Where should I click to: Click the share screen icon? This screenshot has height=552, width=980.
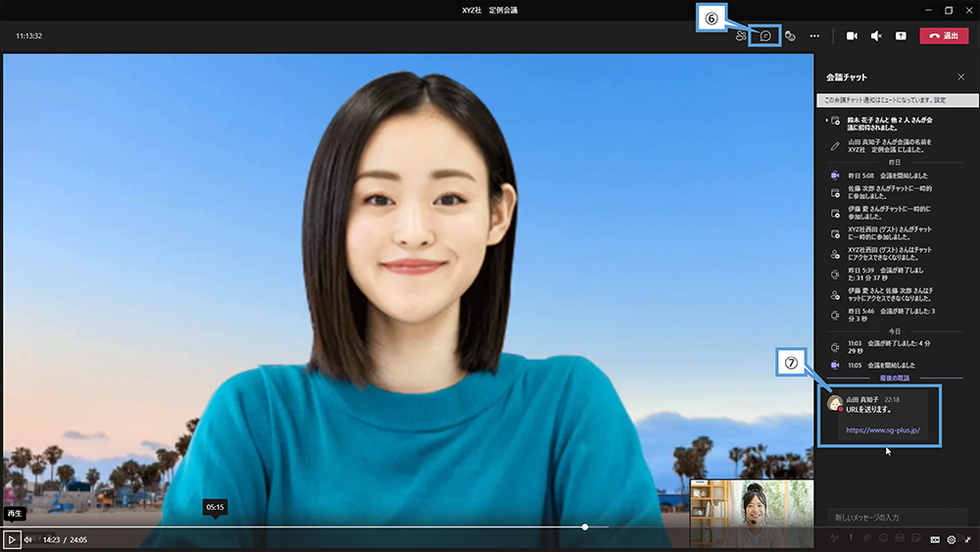[901, 36]
